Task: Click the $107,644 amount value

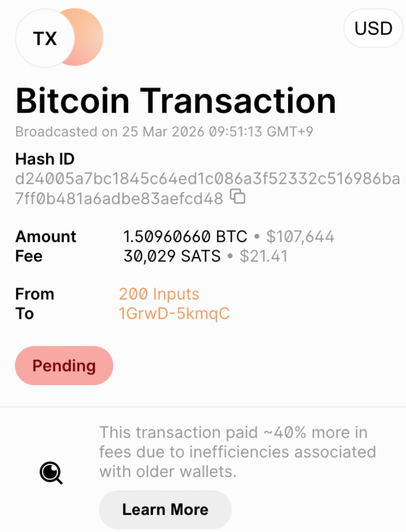Action: pos(300,237)
